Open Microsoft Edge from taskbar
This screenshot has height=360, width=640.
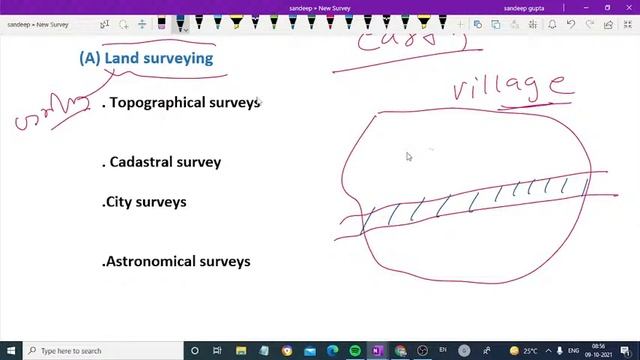click(333, 351)
